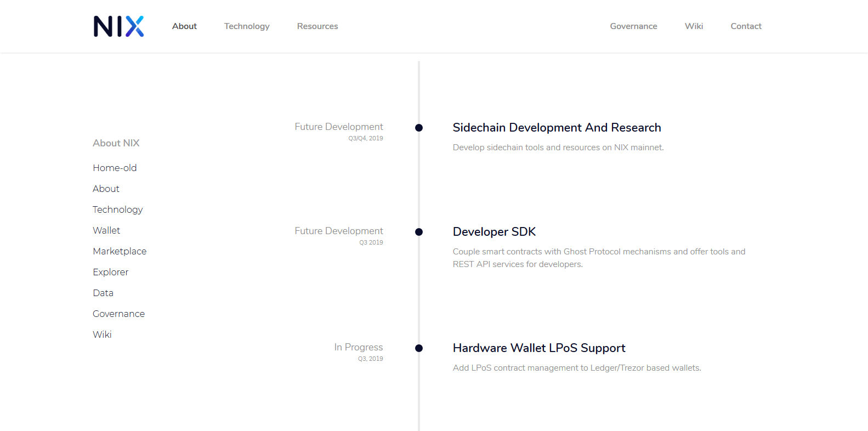Open the Technology link in the sidebar
The image size is (868, 431).
(x=117, y=209)
